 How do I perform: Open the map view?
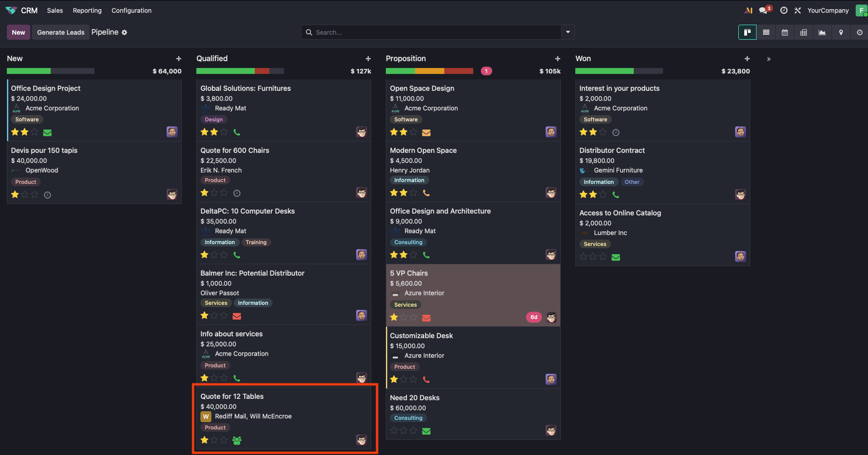pyautogui.click(x=841, y=32)
